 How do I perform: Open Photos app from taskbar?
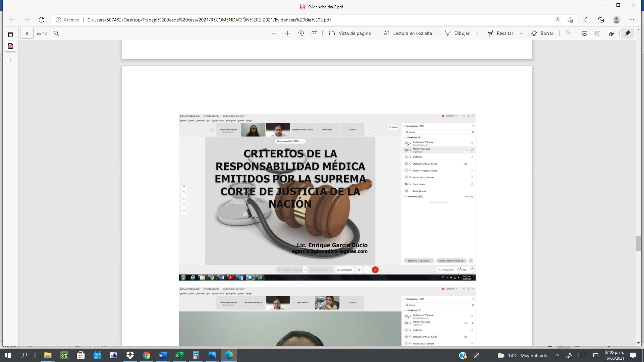pyautogui.click(x=212, y=355)
